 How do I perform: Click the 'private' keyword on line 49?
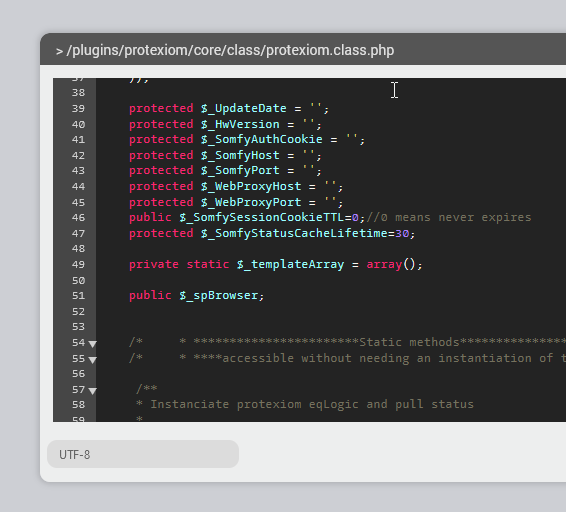[x=154, y=264]
